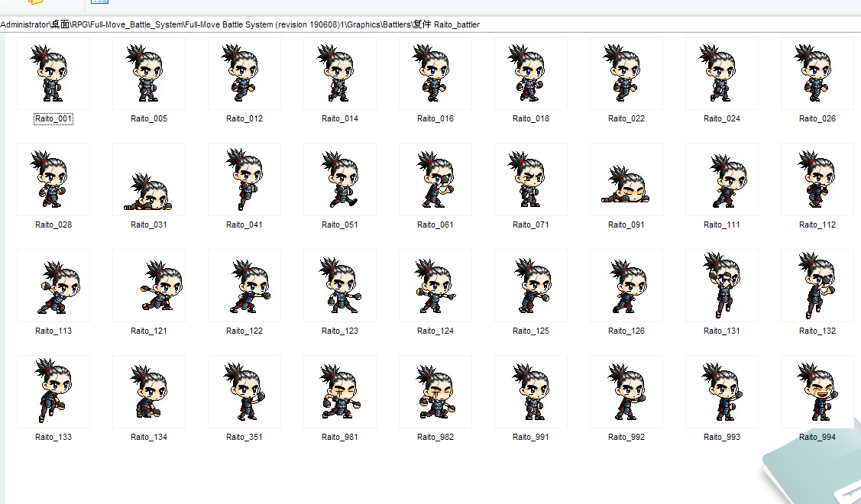
Task: Select the lying-down Raito_091 thumbnail
Action: pos(626,179)
